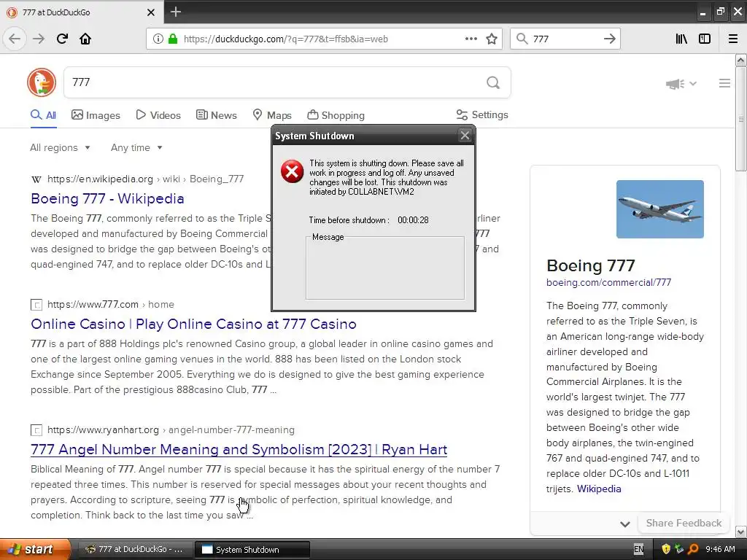Open the home page via house icon
This screenshot has width=747, height=560.
[85, 39]
